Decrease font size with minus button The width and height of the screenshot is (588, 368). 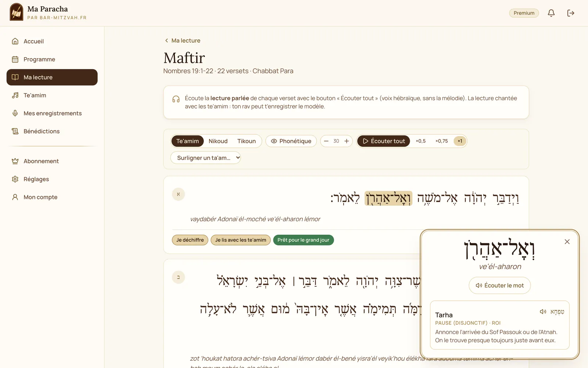click(x=326, y=141)
